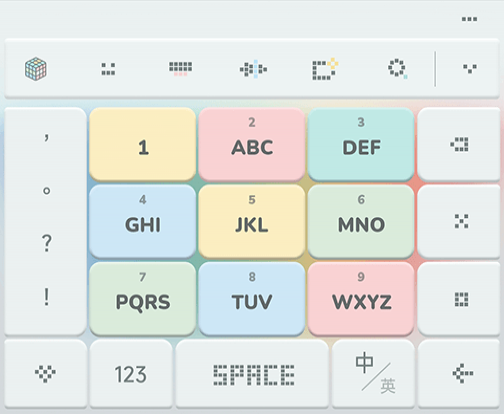This screenshot has height=414, width=504.
Task: Tap the pixel square grid key
Action: click(x=459, y=298)
